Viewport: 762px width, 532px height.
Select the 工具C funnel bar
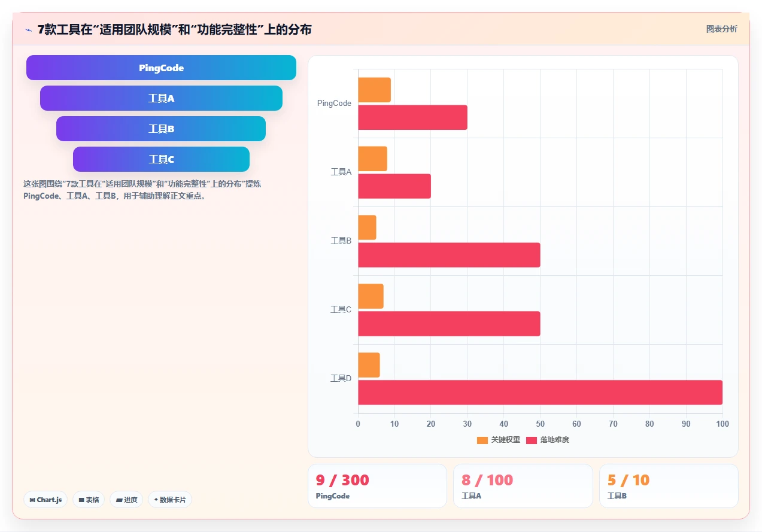coord(161,159)
